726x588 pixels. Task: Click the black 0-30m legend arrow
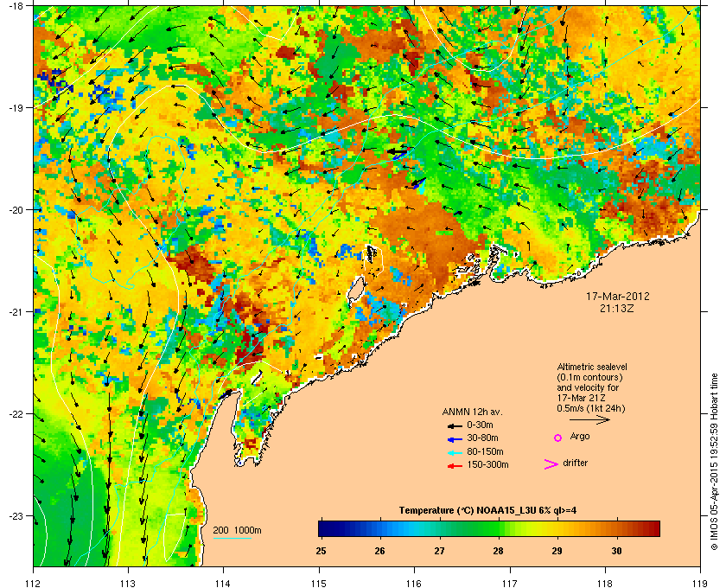(455, 425)
